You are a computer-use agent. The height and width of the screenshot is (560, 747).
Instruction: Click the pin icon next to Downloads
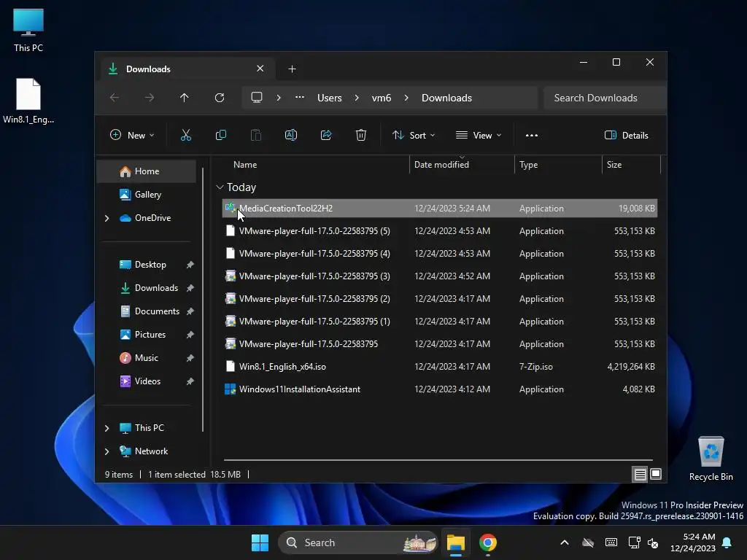[x=190, y=288]
